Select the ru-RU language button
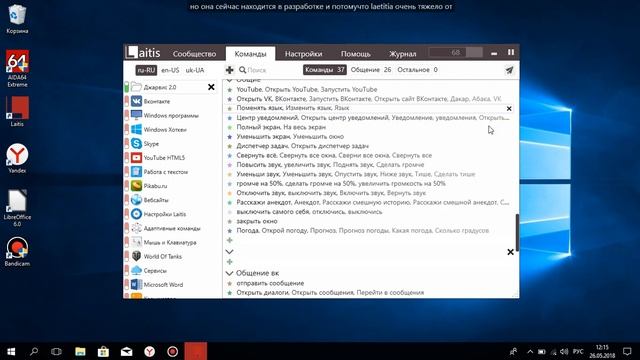Image resolution: width=640 pixels, height=360 pixels. (146, 70)
